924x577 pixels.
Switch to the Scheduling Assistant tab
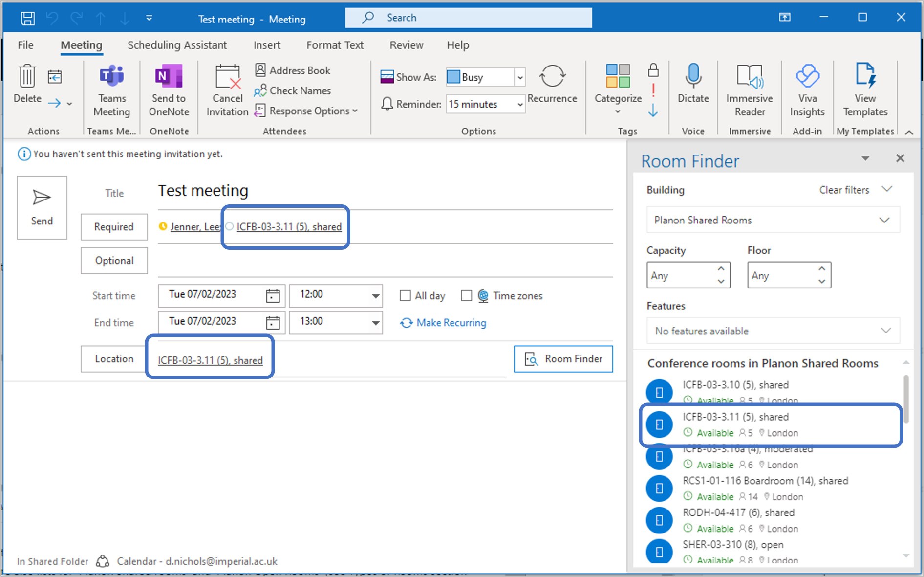point(177,45)
